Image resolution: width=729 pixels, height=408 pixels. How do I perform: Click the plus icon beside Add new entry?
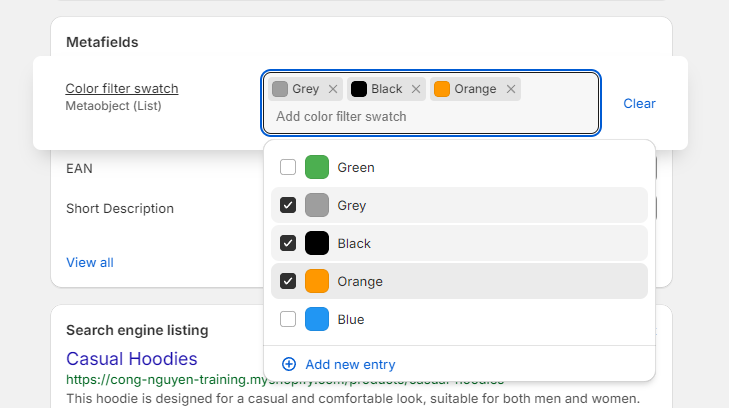[x=289, y=364]
